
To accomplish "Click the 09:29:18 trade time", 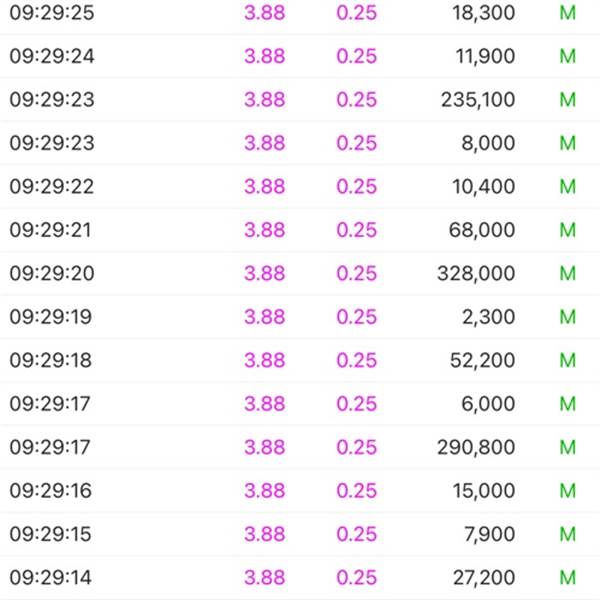I will pos(51,360).
